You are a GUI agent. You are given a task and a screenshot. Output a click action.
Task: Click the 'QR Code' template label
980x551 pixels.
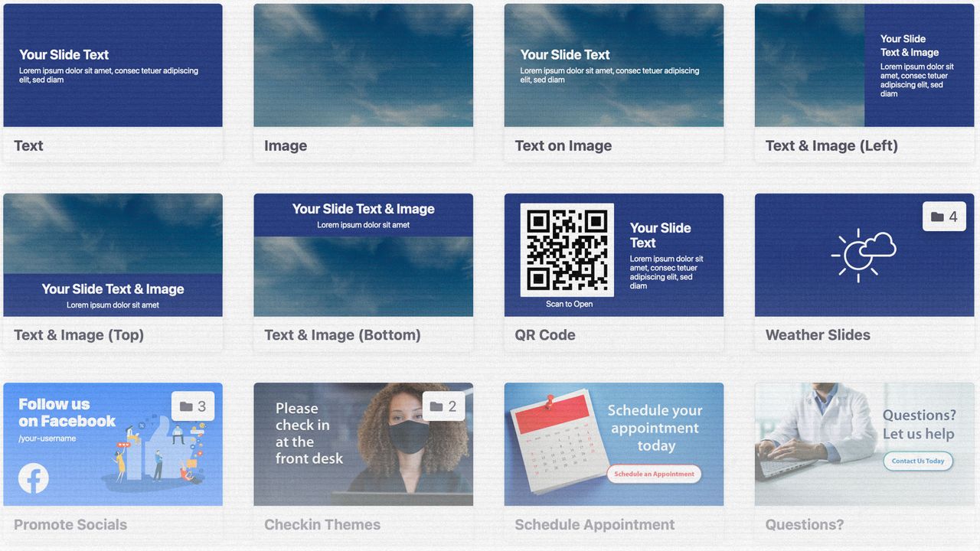[x=545, y=334]
